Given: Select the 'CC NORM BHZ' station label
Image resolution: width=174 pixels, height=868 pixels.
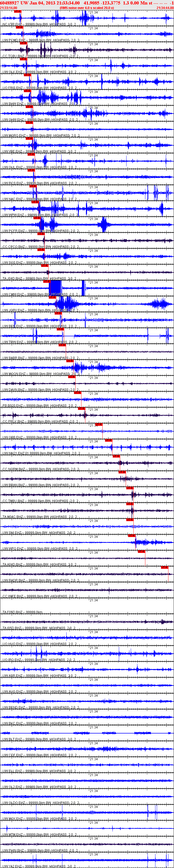Looking at the screenshot, I should (x=14, y=469).
